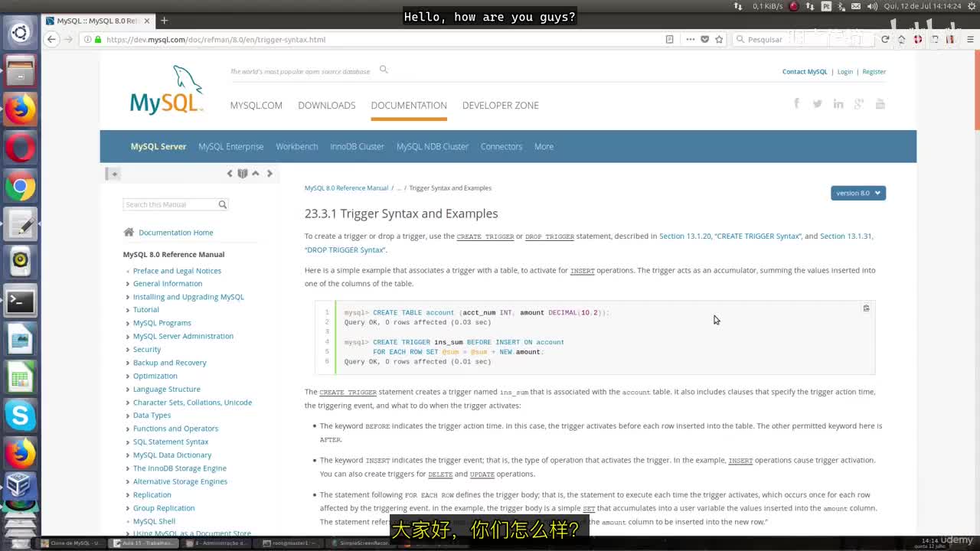Select MySQL Enterprise in blue menu

point(231,146)
